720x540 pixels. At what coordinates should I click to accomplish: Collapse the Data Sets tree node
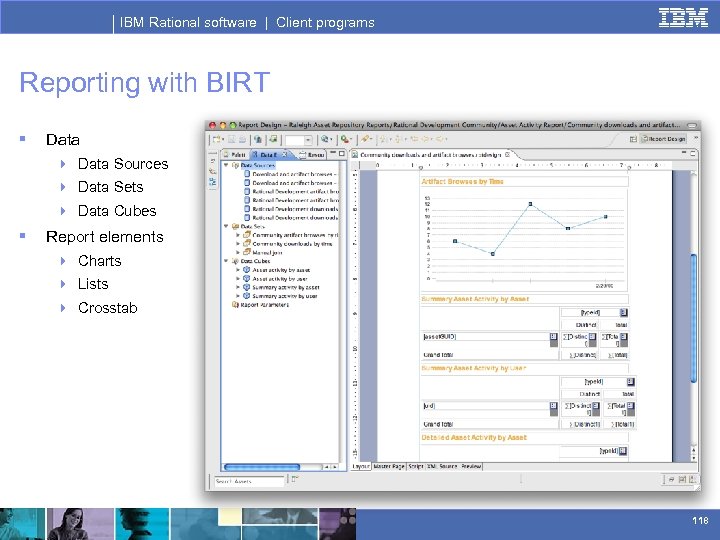[x=226, y=226]
